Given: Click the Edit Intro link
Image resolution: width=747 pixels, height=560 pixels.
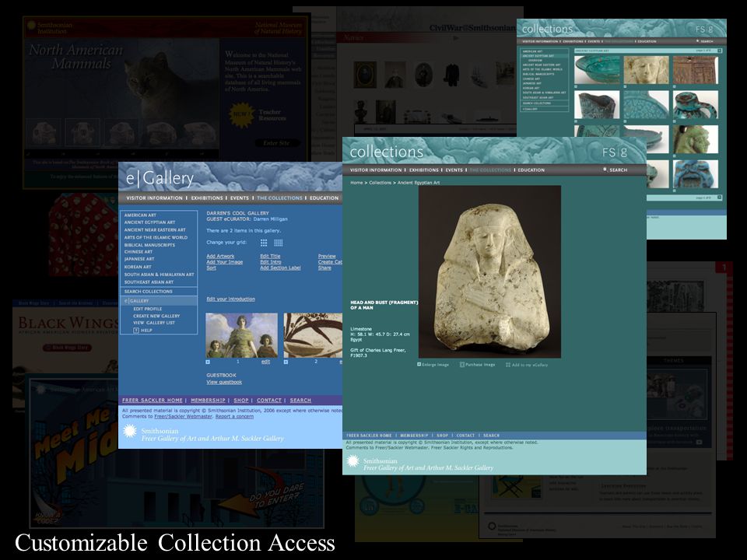Looking at the screenshot, I should (x=271, y=262).
